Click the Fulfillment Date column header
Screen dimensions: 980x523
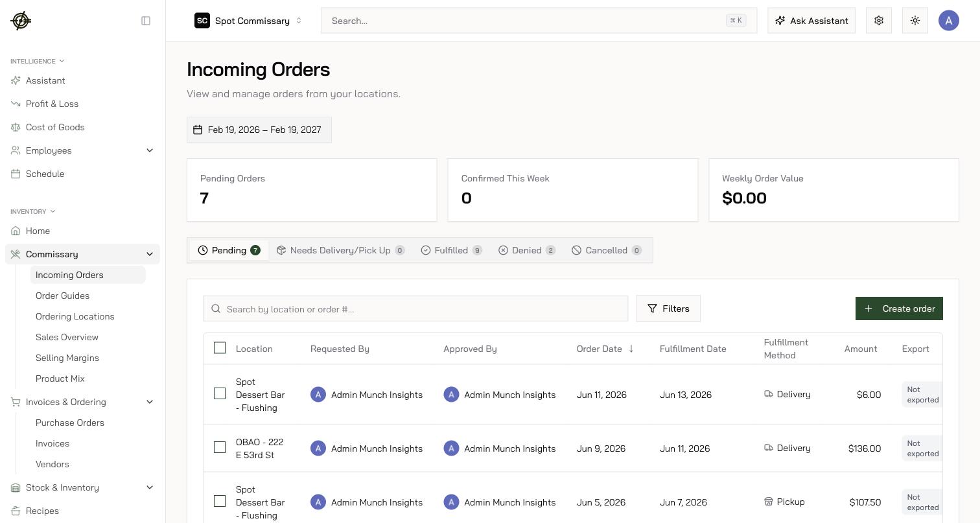pyautogui.click(x=693, y=349)
